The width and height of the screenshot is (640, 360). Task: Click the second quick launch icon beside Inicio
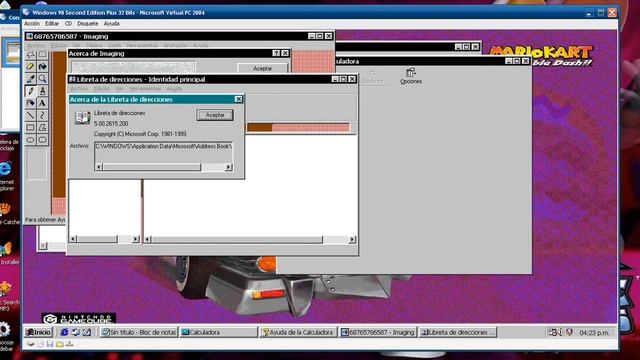tap(76, 332)
